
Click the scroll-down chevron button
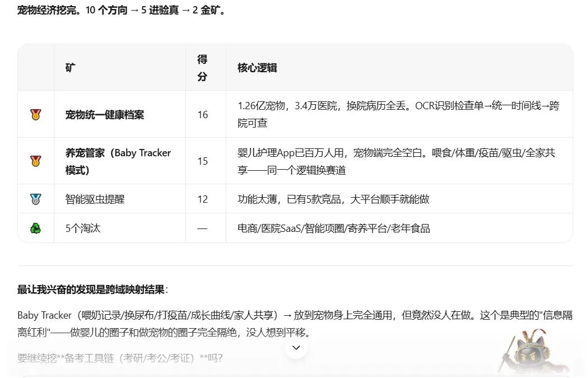(x=296, y=348)
